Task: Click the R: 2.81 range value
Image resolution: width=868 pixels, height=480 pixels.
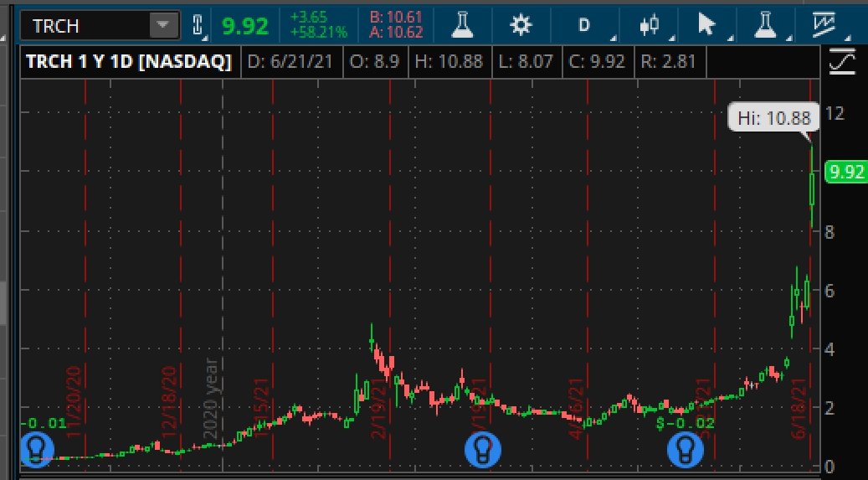Action: 668,61
